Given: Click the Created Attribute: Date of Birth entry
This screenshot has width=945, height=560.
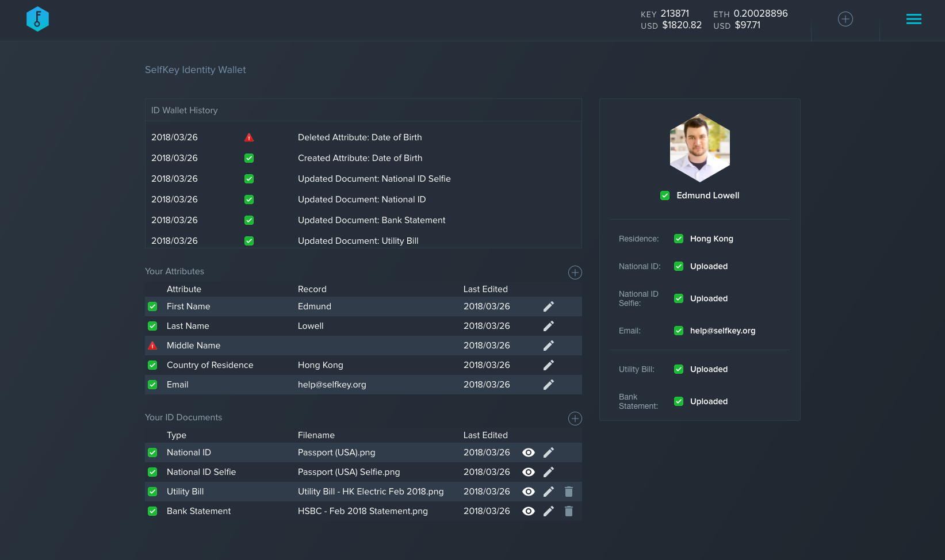Looking at the screenshot, I should click(360, 158).
